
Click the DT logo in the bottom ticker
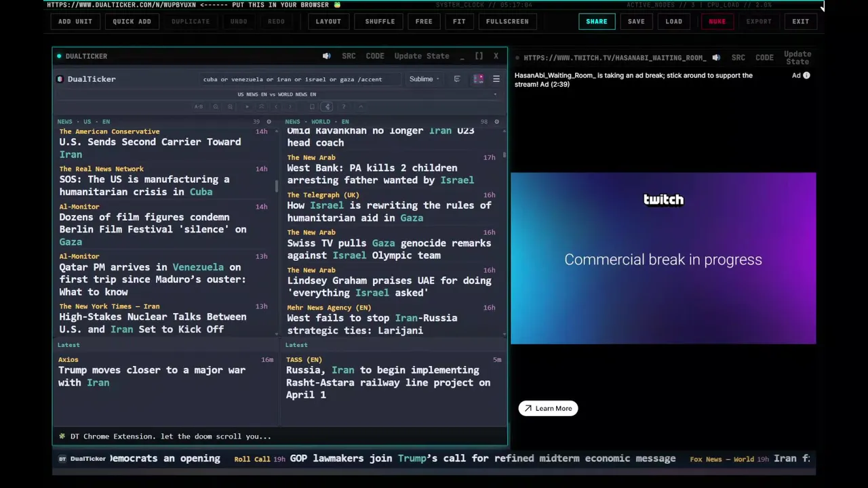62,459
